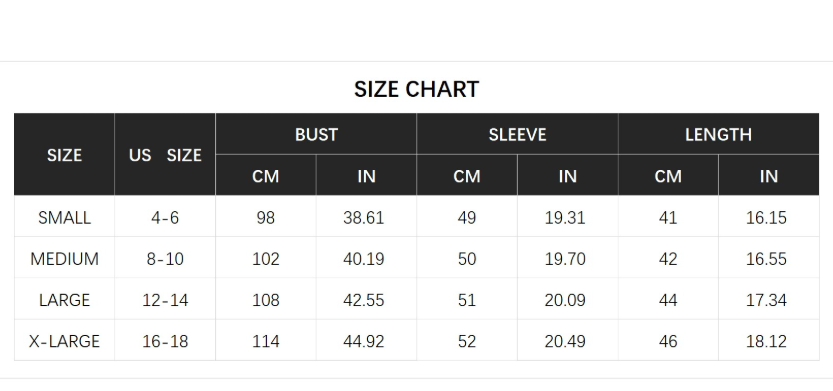Screen dimensions: 833x391
Task: Click the 16-18 US size cell
Action: point(165,341)
